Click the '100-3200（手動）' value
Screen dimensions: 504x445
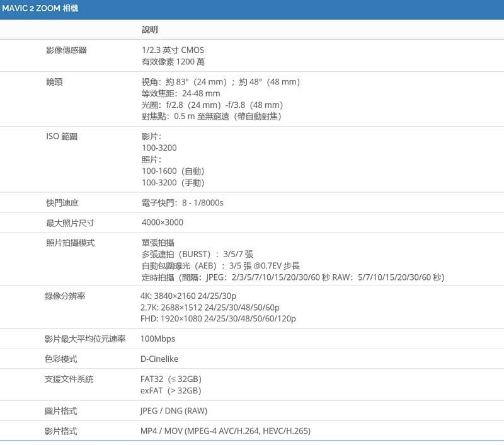click(x=173, y=183)
